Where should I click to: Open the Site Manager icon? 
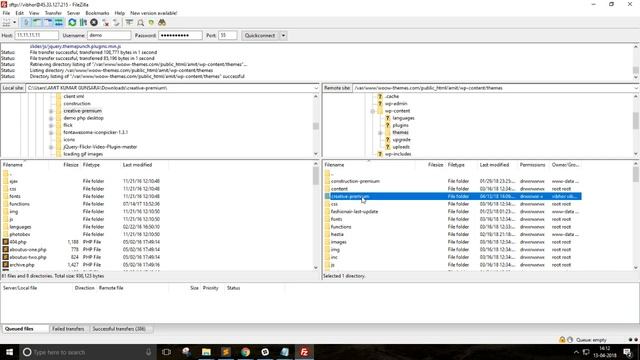[6, 22]
